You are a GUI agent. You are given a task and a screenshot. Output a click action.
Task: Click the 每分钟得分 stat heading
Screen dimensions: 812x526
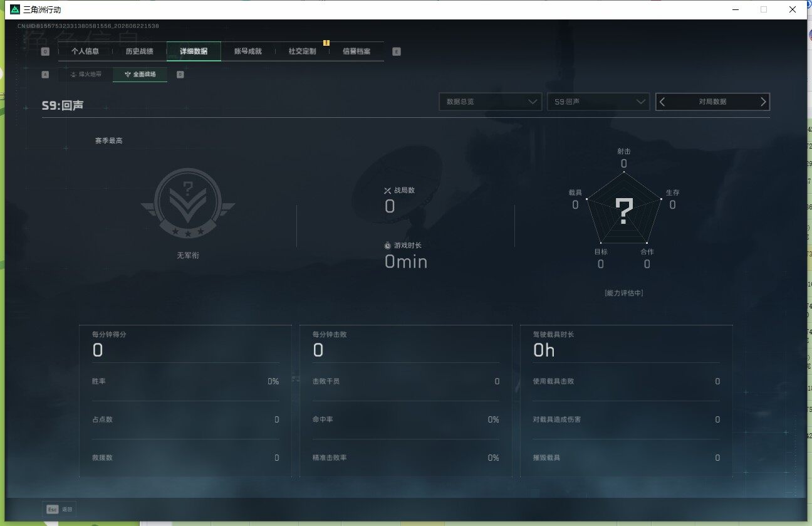click(109, 335)
